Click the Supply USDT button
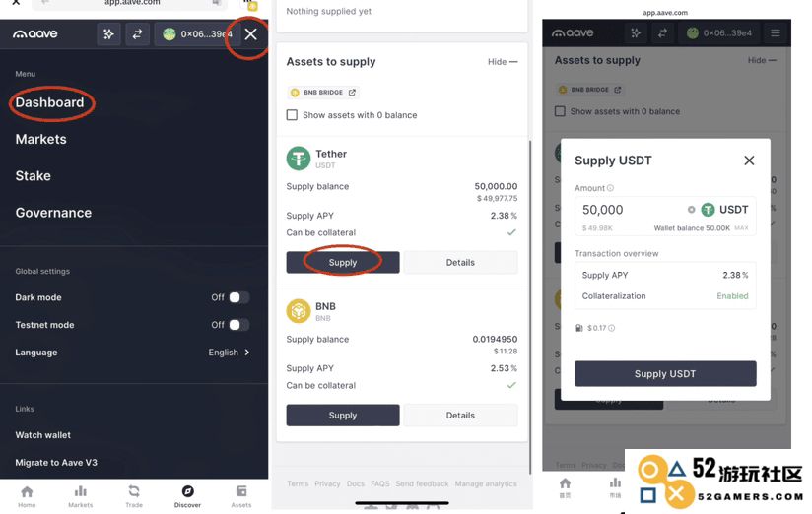Image resolution: width=812 pixels, height=514 pixels. click(665, 374)
